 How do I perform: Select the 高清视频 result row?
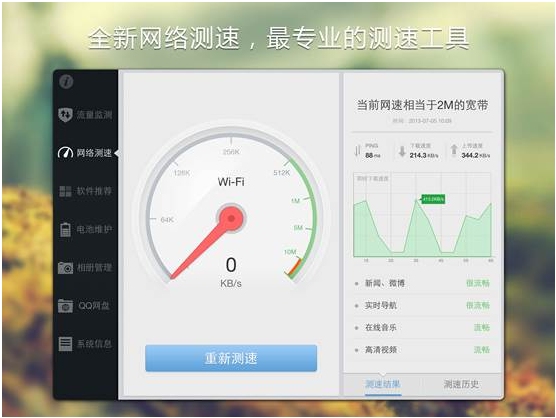tap(423, 350)
